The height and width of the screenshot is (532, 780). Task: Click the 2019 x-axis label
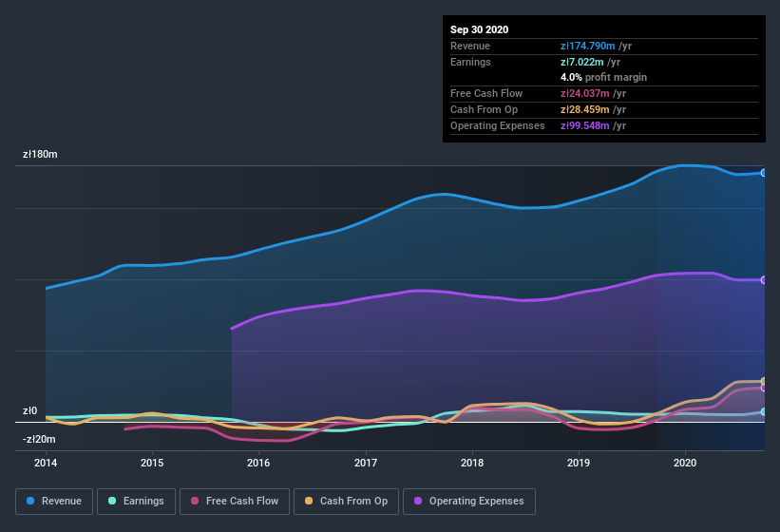(579, 463)
